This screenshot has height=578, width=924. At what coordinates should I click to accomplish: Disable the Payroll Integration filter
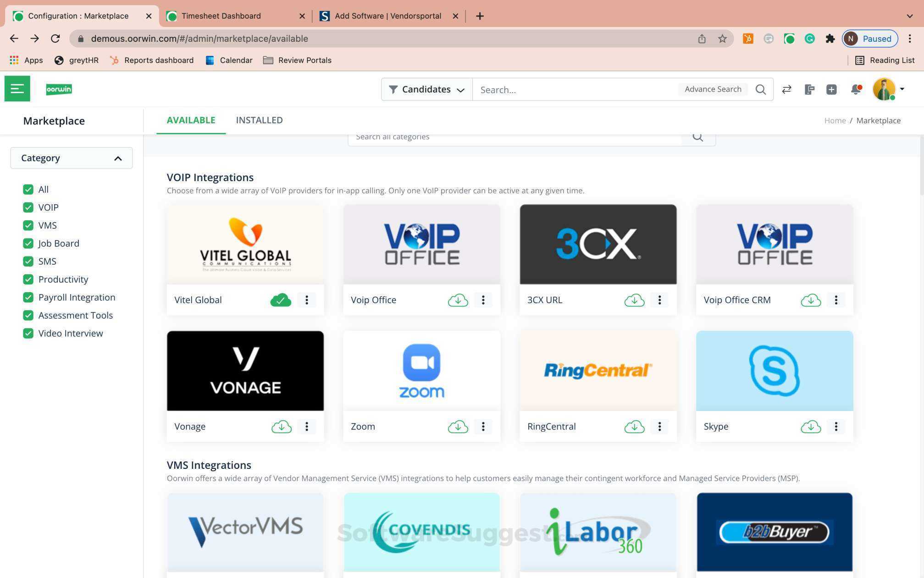click(28, 297)
